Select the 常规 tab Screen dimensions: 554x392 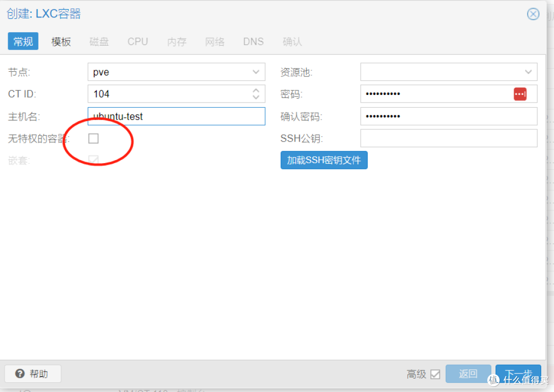(x=23, y=42)
